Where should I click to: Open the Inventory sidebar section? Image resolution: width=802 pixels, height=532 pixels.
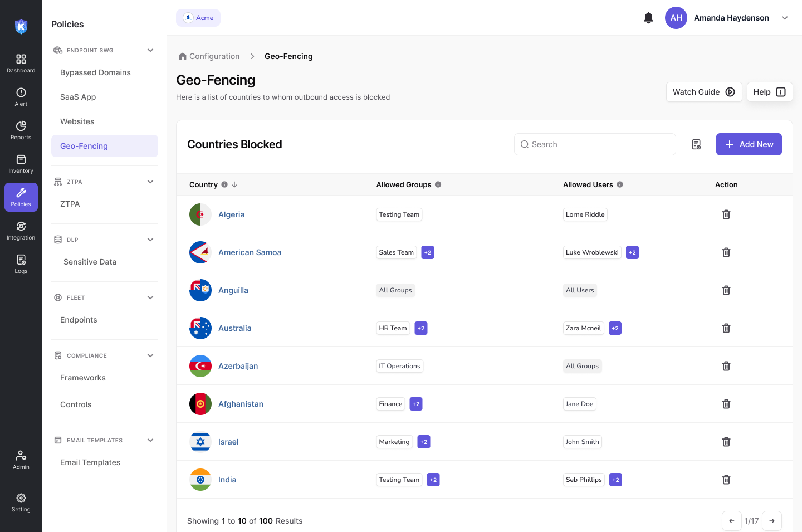[x=21, y=164]
